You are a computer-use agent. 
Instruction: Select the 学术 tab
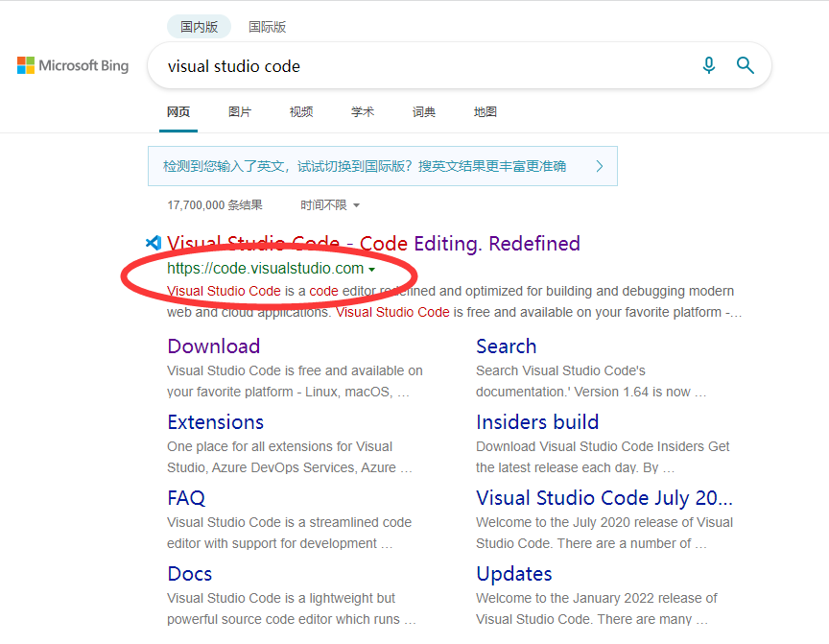tap(362, 112)
